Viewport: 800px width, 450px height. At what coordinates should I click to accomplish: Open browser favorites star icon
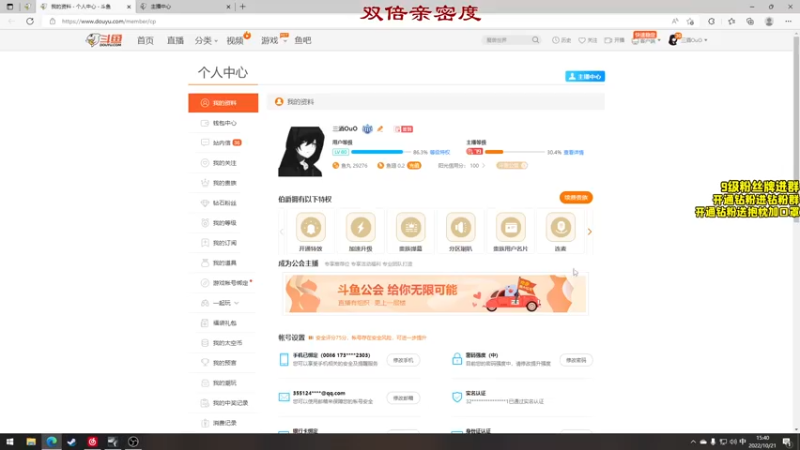(731, 21)
